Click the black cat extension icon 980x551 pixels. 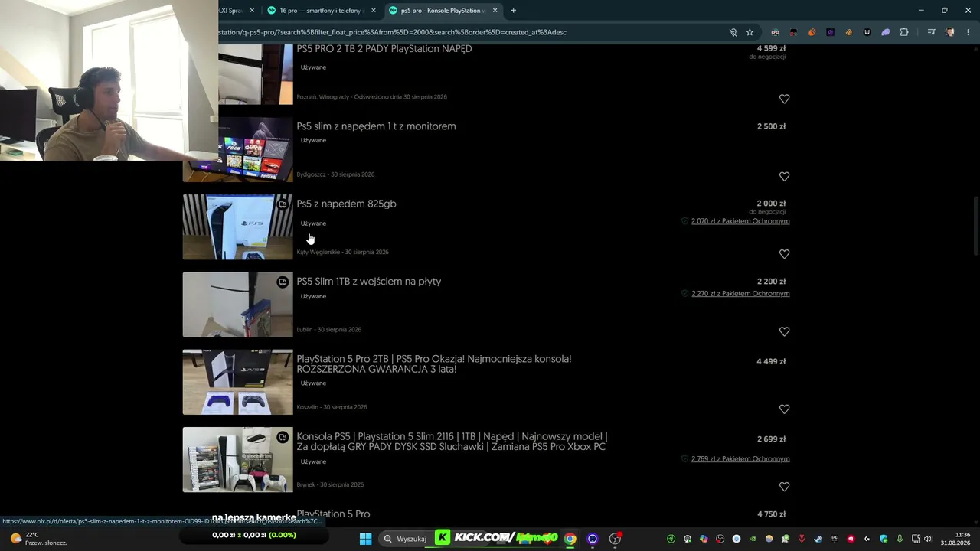point(867,32)
